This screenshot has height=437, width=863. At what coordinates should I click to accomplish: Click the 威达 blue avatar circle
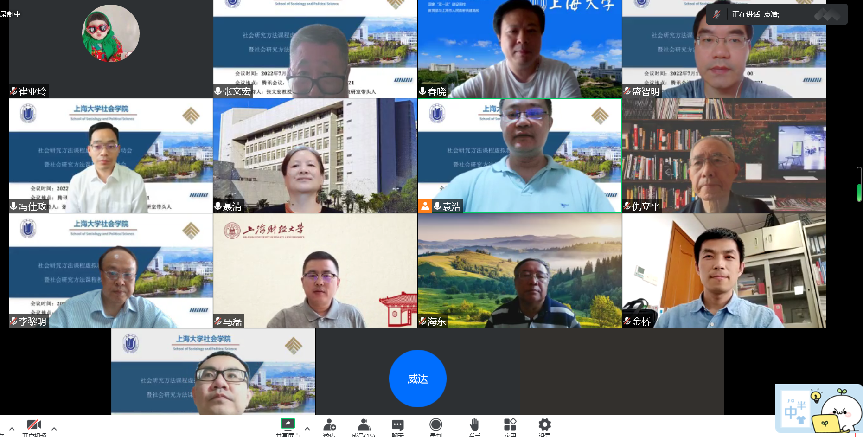417,378
